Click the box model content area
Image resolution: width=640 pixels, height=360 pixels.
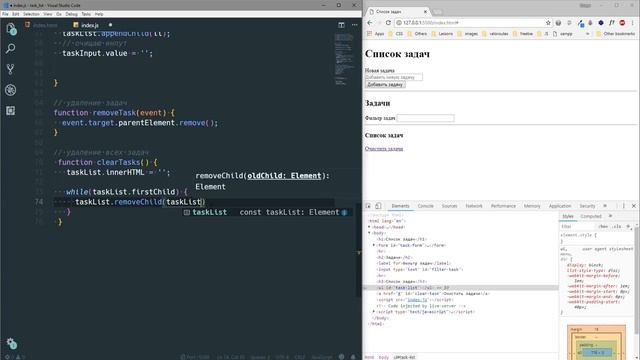(597, 352)
